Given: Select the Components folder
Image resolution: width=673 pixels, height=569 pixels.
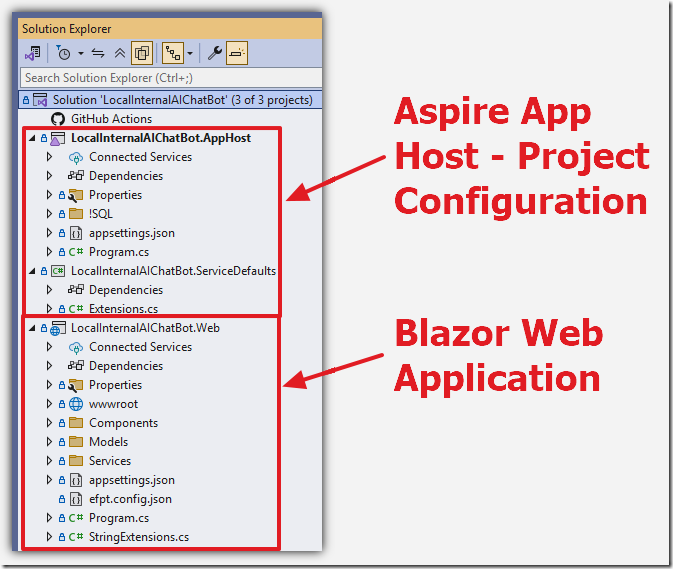Looking at the screenshot, I should tap(124, 423).
